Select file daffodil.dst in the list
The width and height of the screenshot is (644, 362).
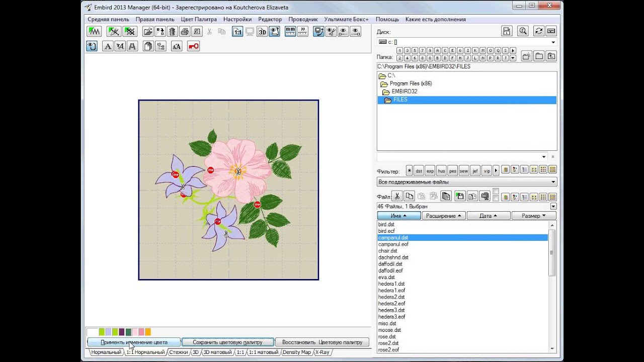[x=390, y=264]
